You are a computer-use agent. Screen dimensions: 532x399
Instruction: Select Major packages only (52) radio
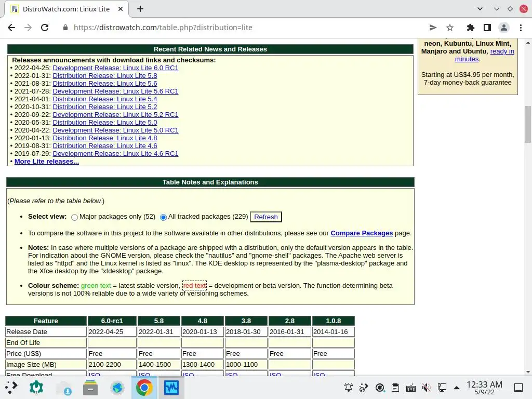pos(75,217)
